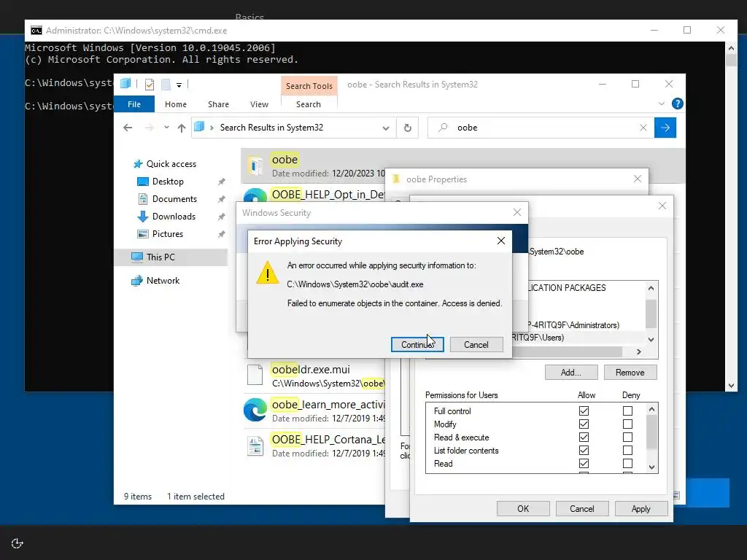Click Continue in Error Applying Security dialog
The width and height of the screenshot is (747, 560).
417,344
